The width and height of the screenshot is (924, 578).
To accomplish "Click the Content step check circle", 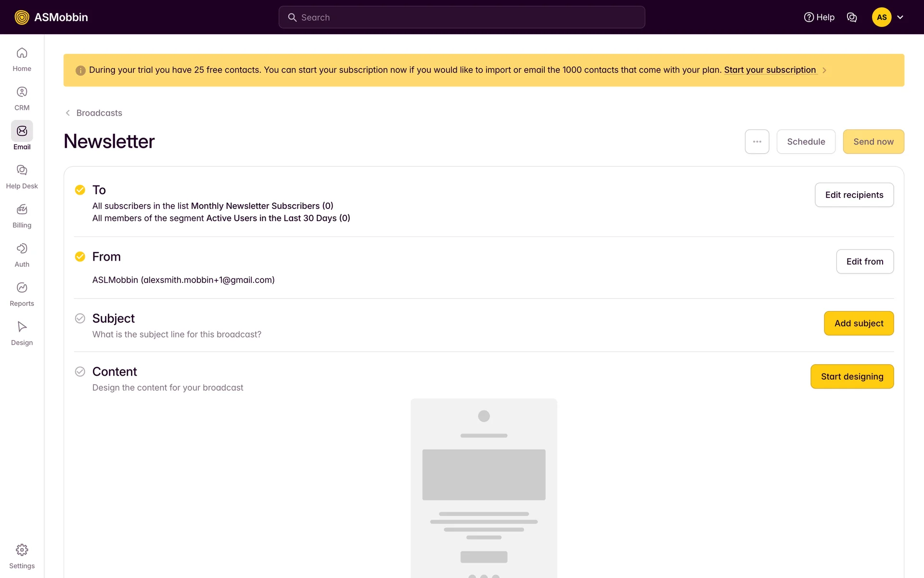I will pos(80,371).
